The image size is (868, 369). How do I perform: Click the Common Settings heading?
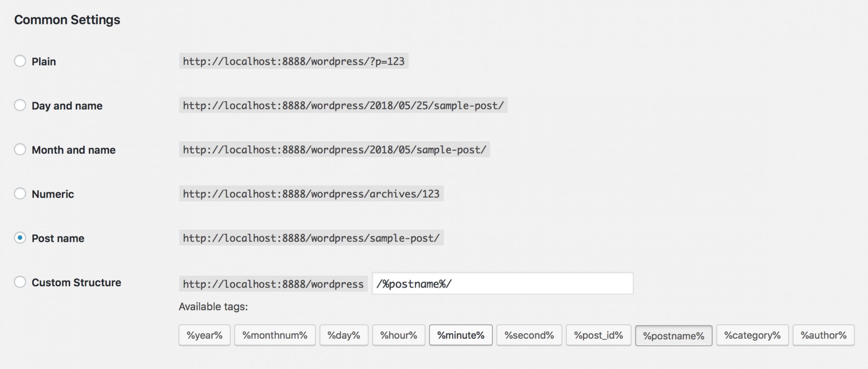[67, 20]
